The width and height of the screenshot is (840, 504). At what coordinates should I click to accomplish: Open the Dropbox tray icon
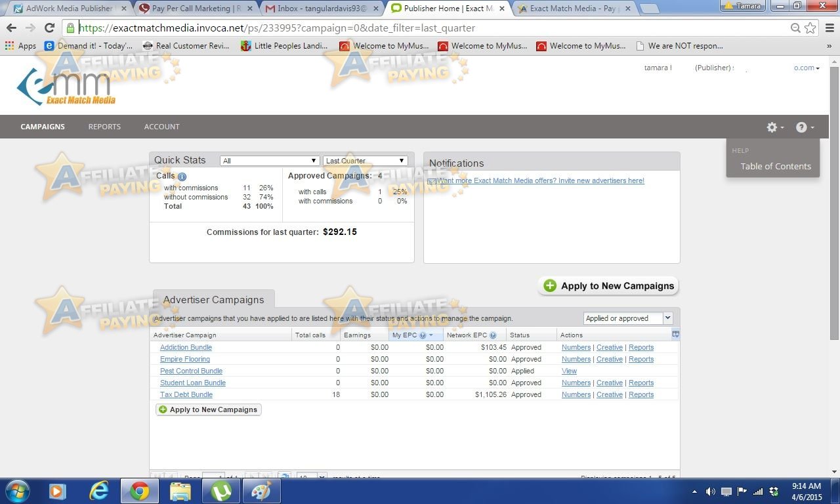pyautogui.click(x=774, y=492)
